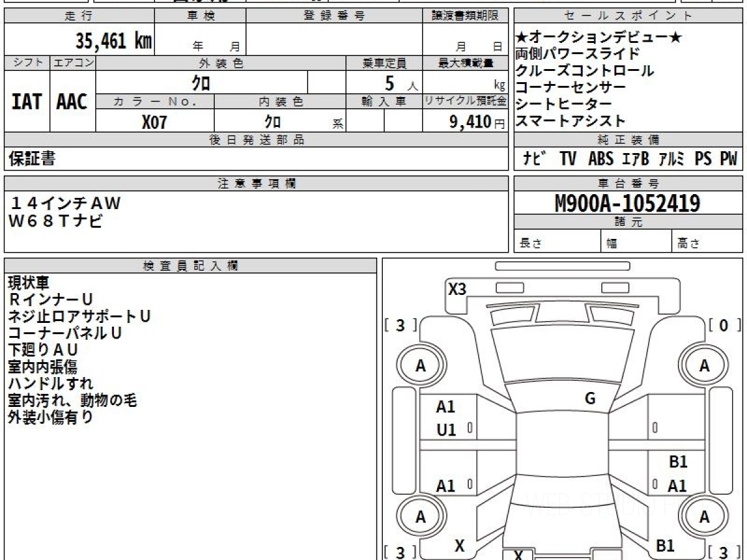Click the 登録番号 header cell
Image resolution: width=747 pixels, height=560 pixels.
click(334, 16)
